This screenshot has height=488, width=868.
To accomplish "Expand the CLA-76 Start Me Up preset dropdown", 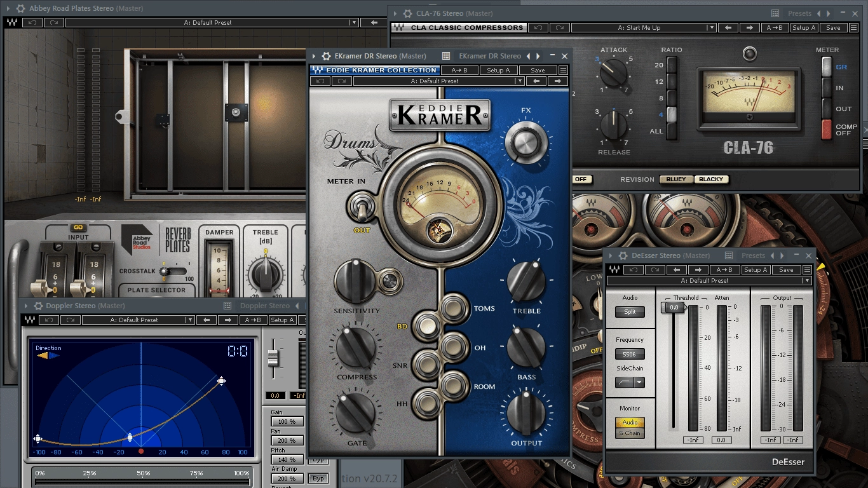I will tap(712, 27).
